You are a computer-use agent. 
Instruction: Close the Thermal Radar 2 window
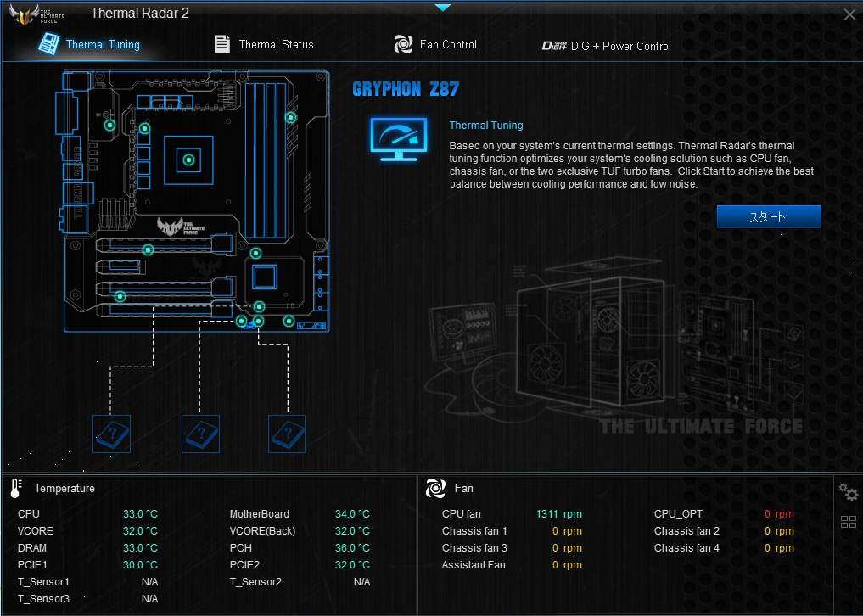(x=849, y=15)
